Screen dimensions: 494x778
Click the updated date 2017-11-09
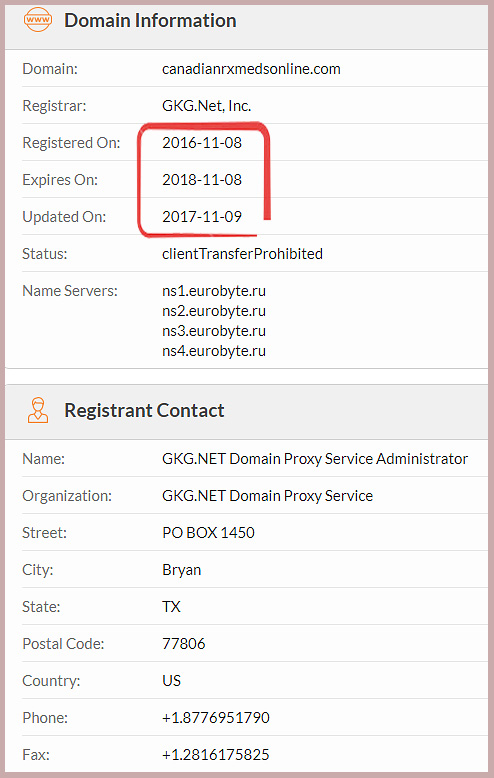pos(202,217)
